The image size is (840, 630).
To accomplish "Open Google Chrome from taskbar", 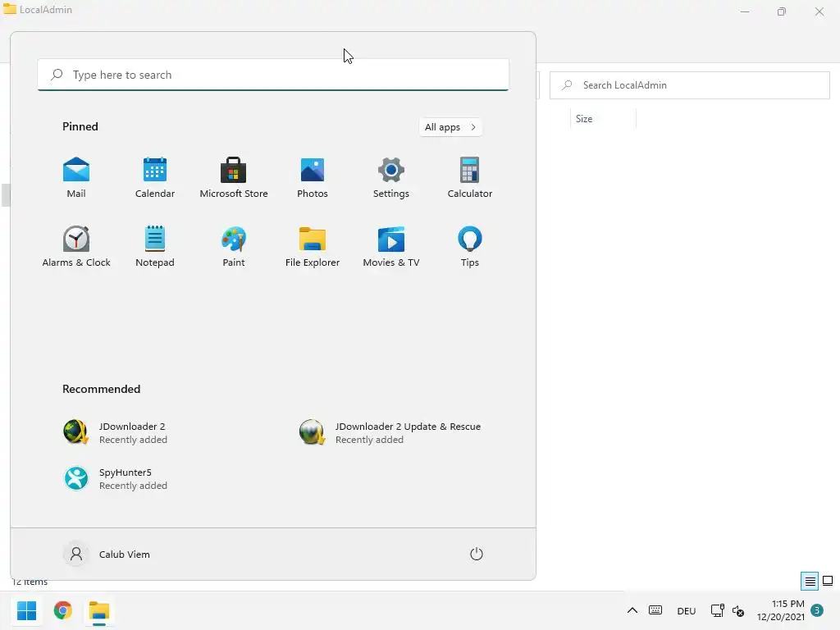I will click(62, 610).
